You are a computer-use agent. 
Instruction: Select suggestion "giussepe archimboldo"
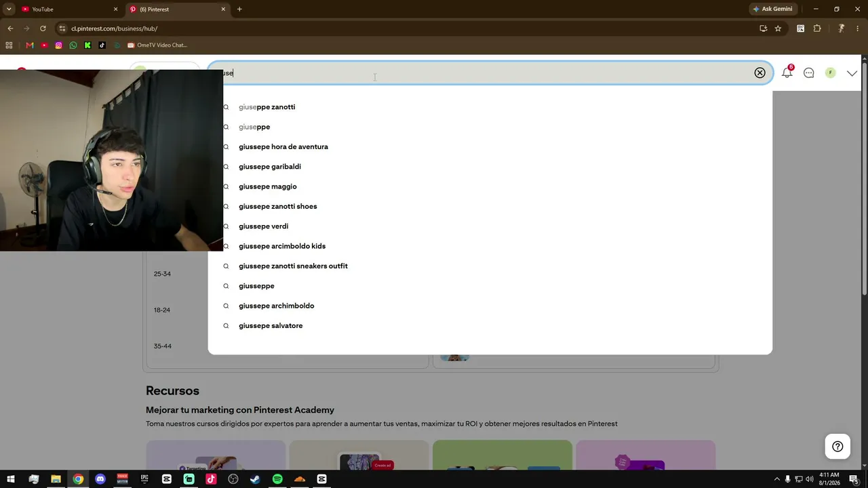pyautogui.click(x=277, y=306)
